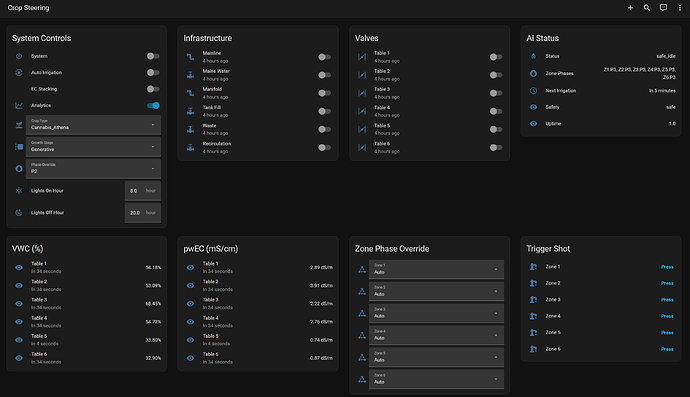Screen dimensions: 690x397
Task: Click the pwEC Table 2 value 3.91 dS/m
Action: pos(321,286)
